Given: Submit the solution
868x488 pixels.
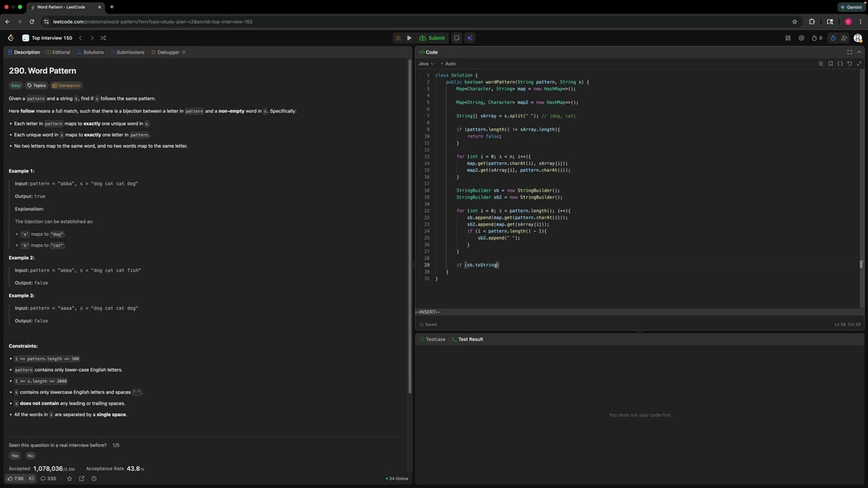Looking at the screenshot, I should click(x=432, y=38).
